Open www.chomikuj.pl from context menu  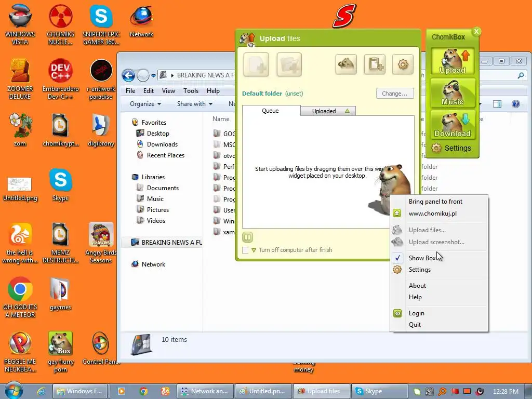pos(433,214)
